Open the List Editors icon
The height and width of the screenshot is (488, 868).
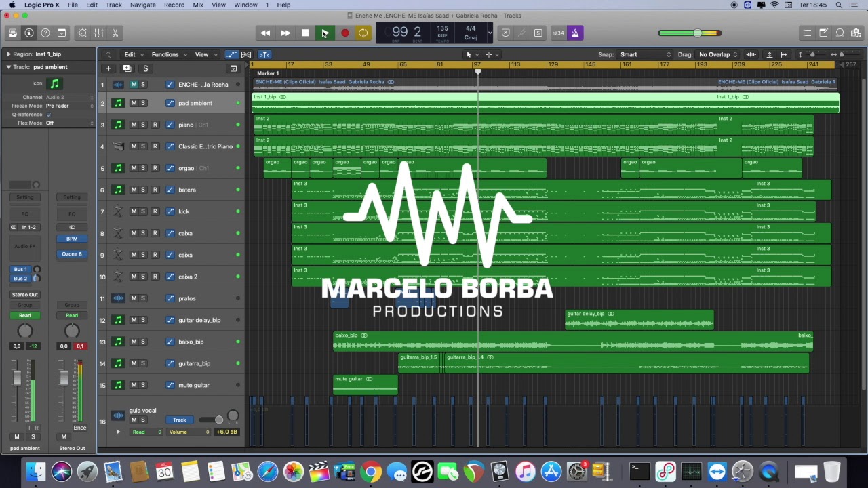(x=807, y=33)
